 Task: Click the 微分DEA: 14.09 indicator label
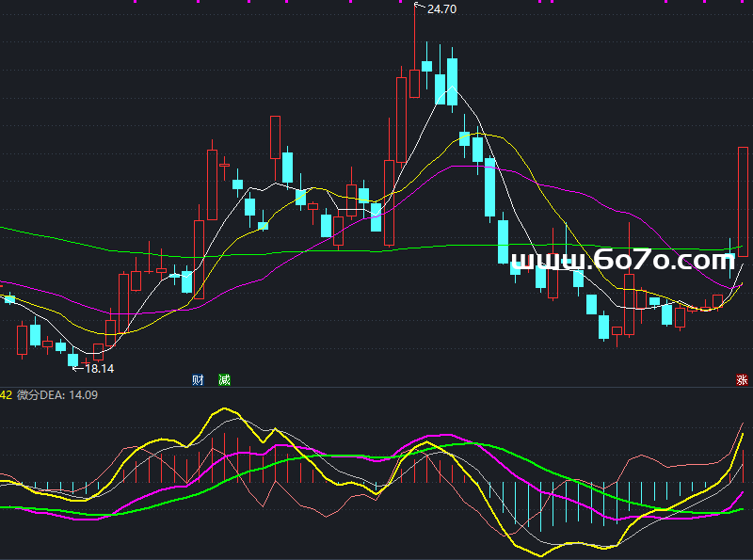point(57,395)
